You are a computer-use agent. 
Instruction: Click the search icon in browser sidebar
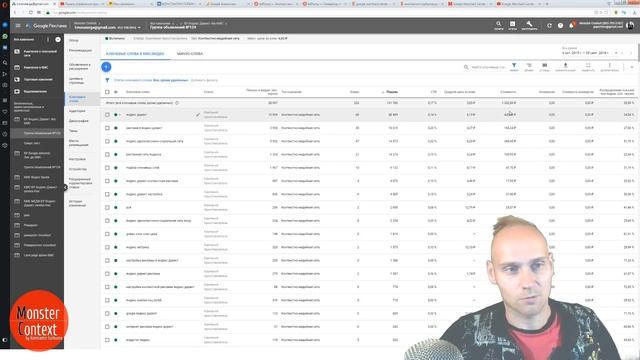(5, 63)
